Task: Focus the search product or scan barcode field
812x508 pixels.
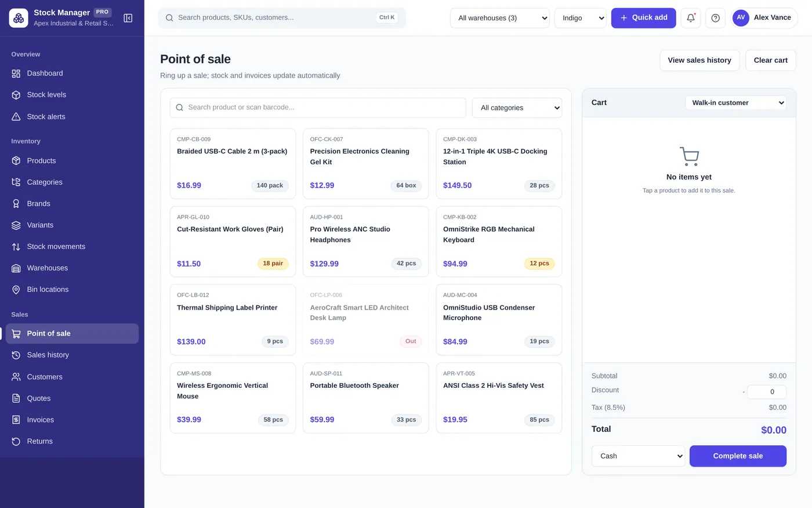Action: pyautogui.click(x=318, y=107)
